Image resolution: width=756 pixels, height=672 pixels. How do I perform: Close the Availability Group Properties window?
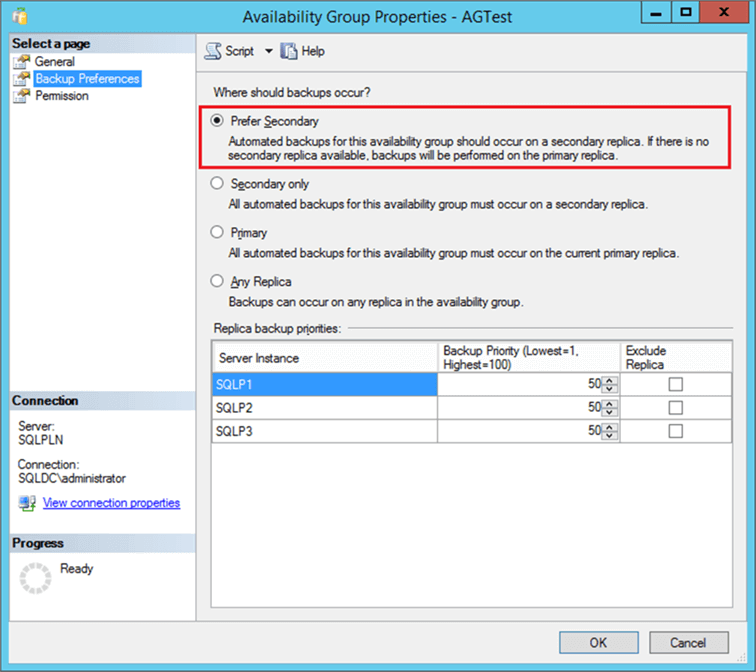[x=724, y=12]
